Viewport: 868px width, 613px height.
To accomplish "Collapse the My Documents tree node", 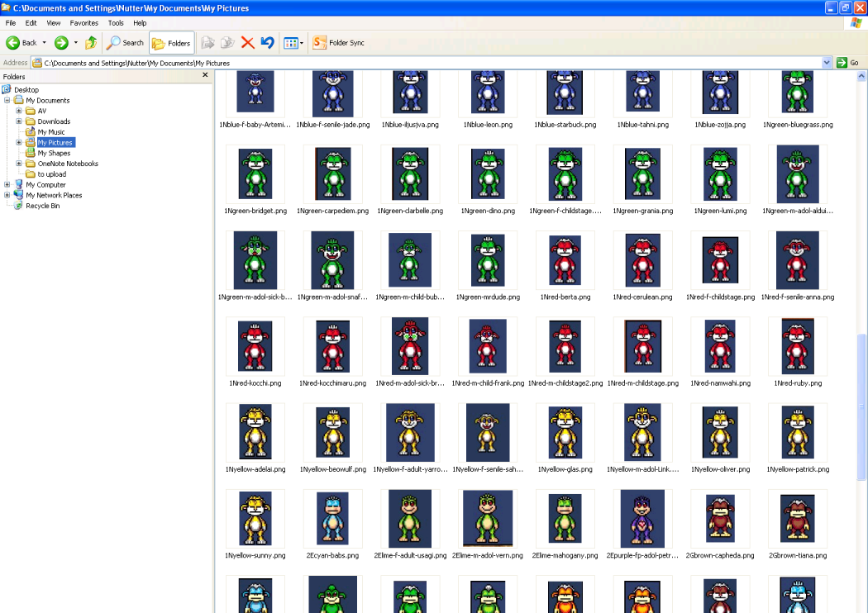I will pyautogui.click(x=7, y=100).
